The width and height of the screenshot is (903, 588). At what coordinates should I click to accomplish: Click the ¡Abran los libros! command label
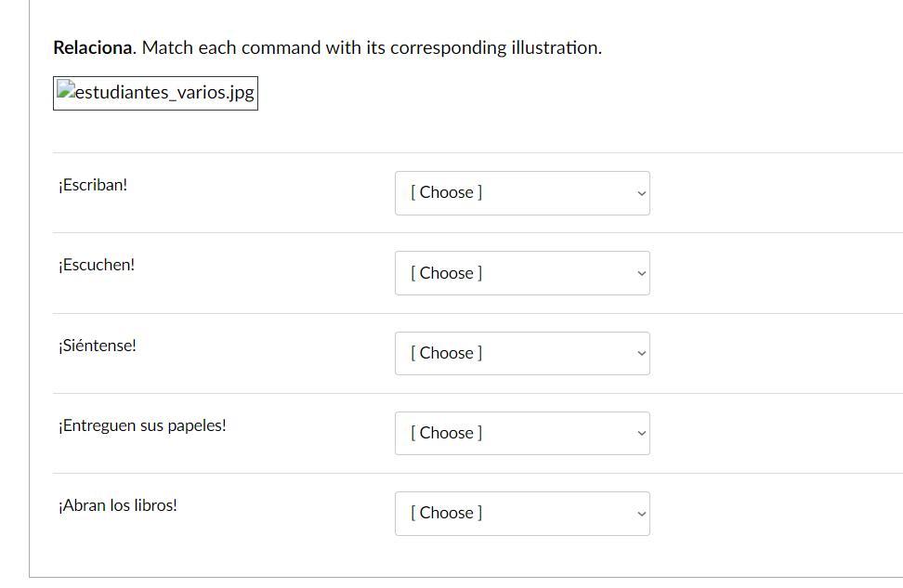118,505
